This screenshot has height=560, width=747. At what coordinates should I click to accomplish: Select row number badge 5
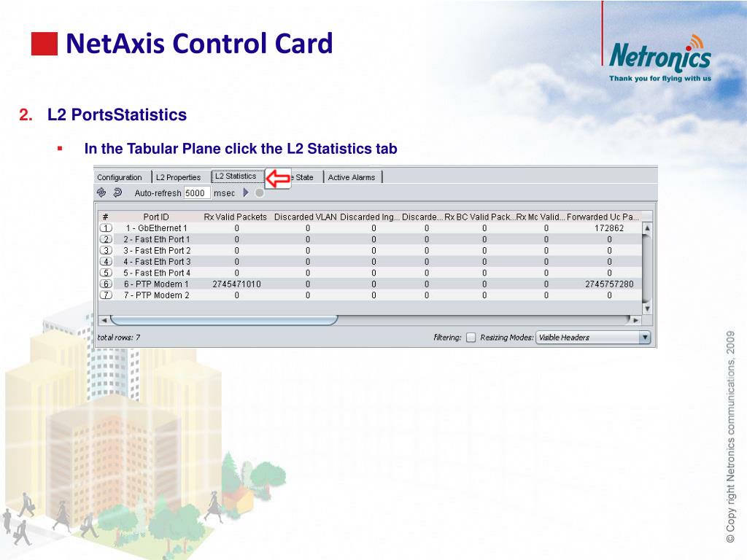pos(106,273)
